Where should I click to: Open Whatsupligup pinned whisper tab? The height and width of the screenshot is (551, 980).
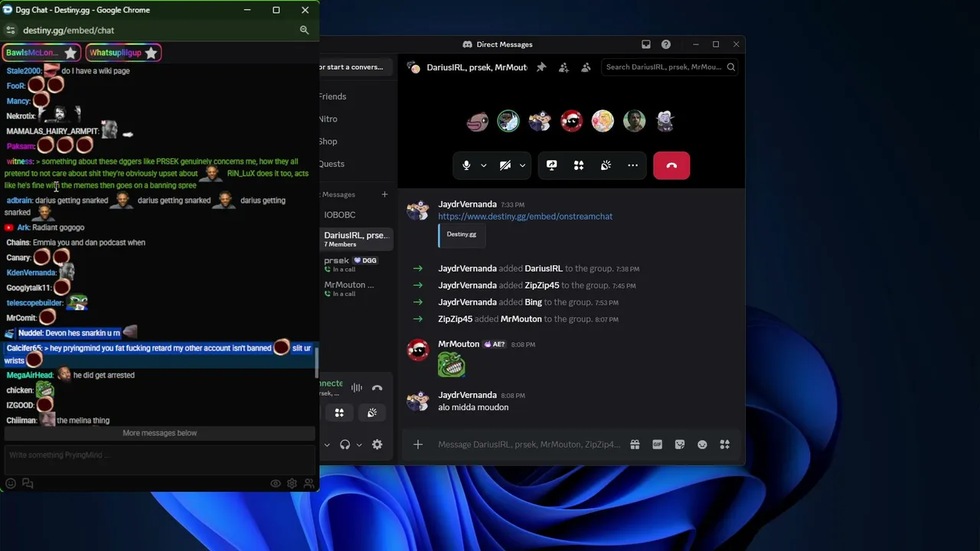pos(123,53)
